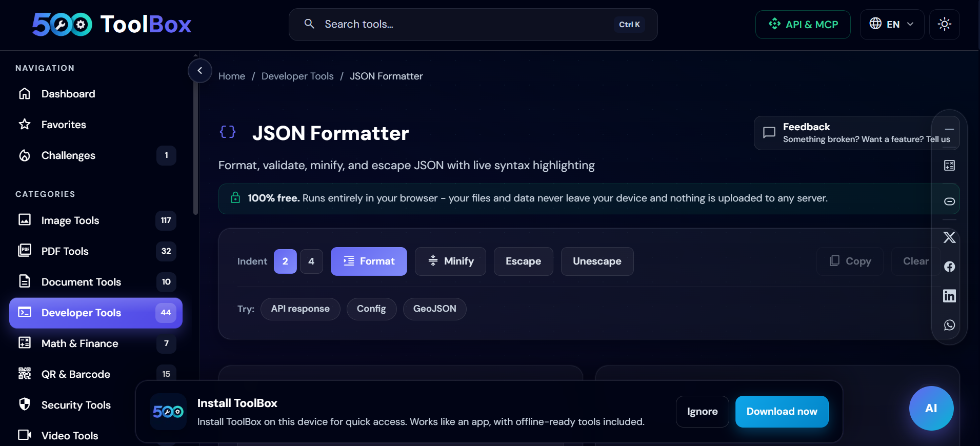Open the API & MCP page

(803, 25)
